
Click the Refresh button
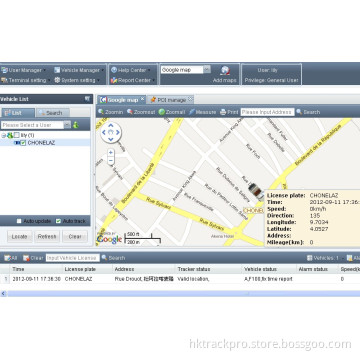pyautogui.click(x=47, y=237)
